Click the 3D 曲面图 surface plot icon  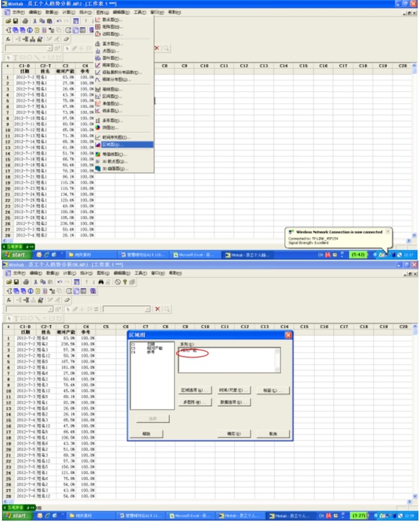pyautogui.click(x=98, y=168)
